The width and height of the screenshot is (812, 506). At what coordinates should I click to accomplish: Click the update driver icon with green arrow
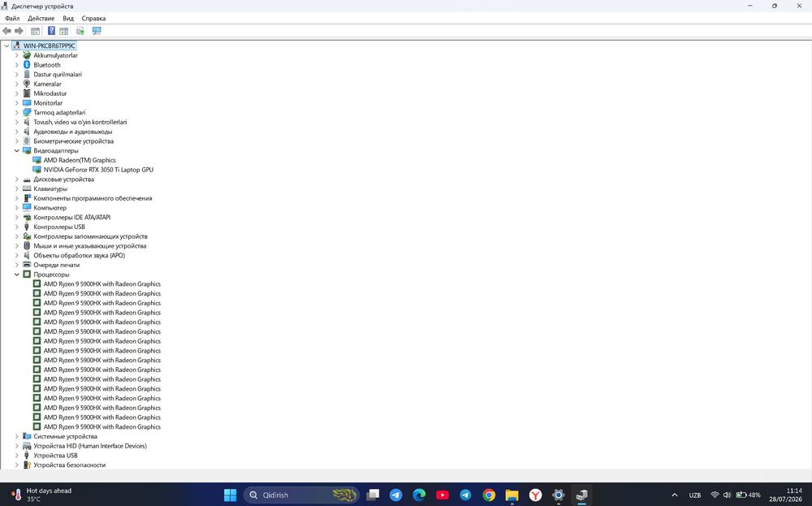click(x=80, y=31)
